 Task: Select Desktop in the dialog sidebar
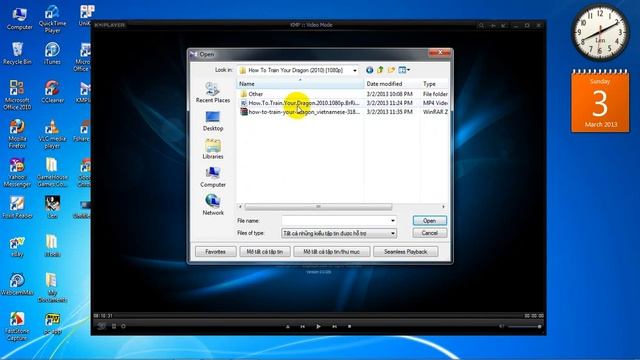point(213,121)
